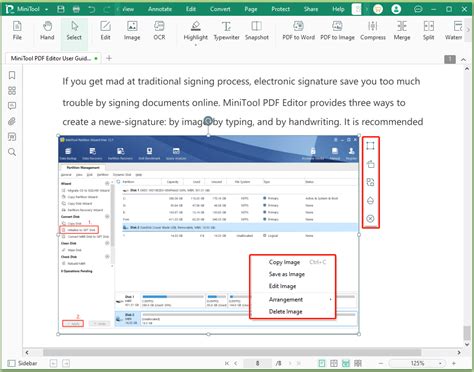This screenshot has height=372, width=474.
Task: Open the Page menu tab
Action: [251, 9]
